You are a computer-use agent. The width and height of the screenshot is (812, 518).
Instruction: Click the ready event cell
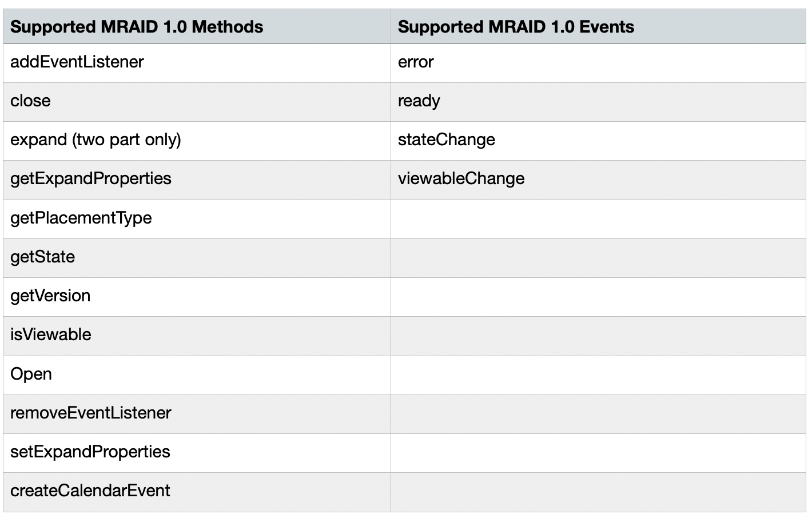(419, 101)
